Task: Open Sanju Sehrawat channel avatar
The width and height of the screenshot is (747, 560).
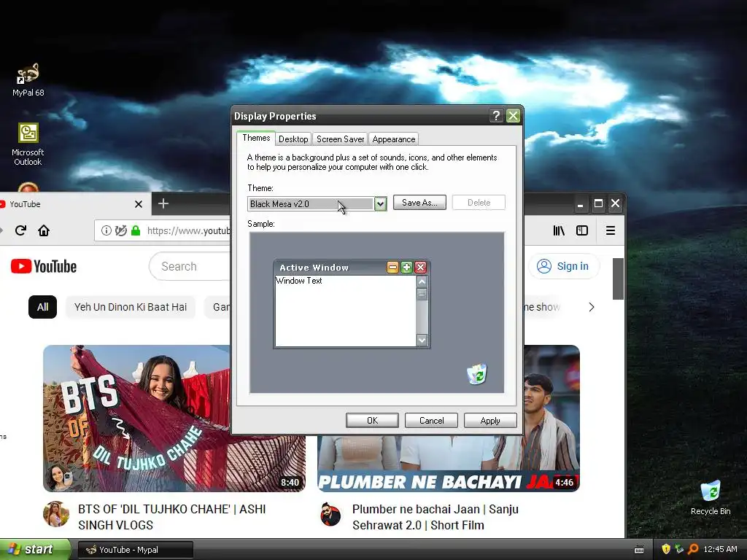Action: (330, 514)
